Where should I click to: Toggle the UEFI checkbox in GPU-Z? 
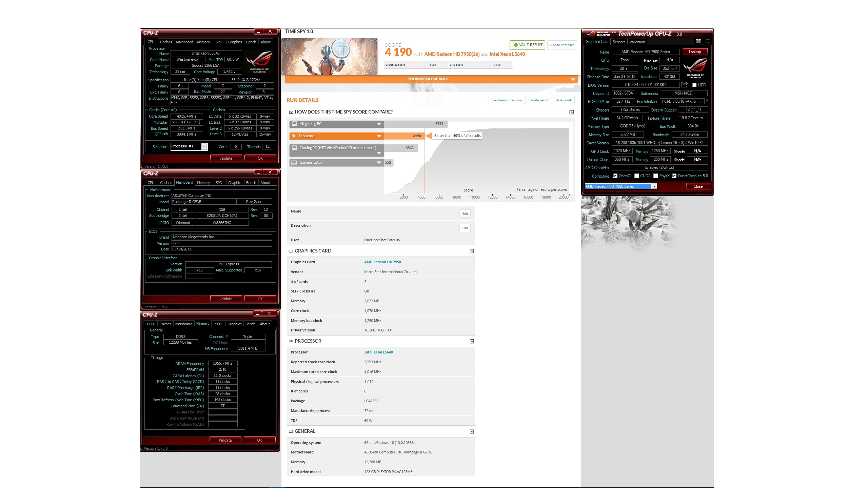[694, 85]
